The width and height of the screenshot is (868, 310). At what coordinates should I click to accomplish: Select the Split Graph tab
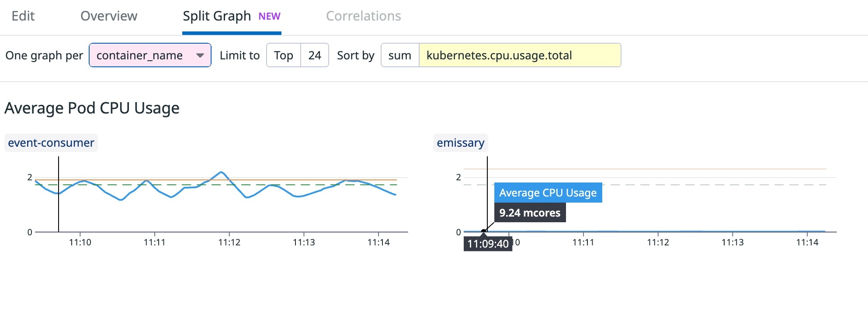click(217, 16)
